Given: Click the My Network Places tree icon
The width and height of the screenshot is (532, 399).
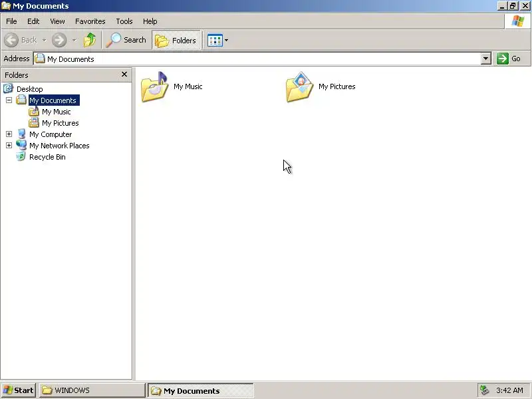Looking at the screenshot, I should pos(21,145).
